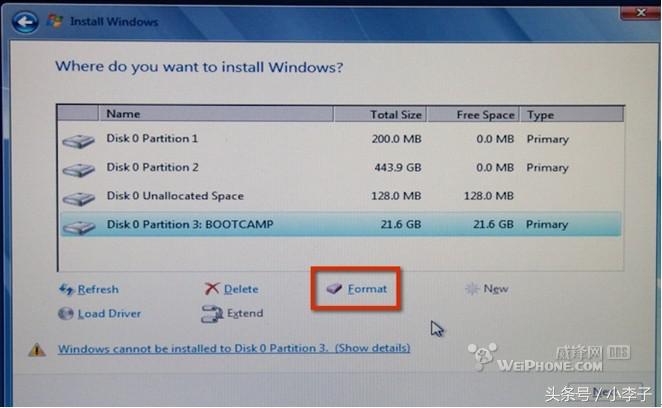662x408 pixels.
Task: Click the Refresh arrows icon
Action: [x=66, y=289]
